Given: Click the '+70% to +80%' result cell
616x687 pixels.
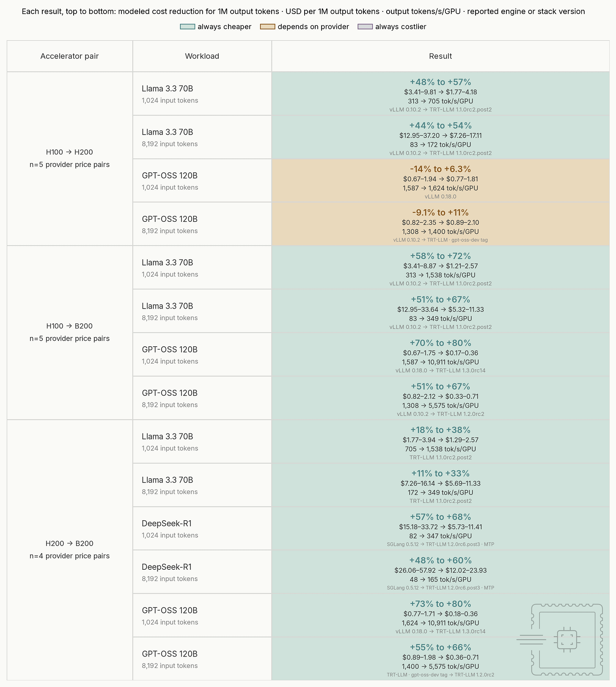Looking at the screenshot, I should click(x=440, y=354).
